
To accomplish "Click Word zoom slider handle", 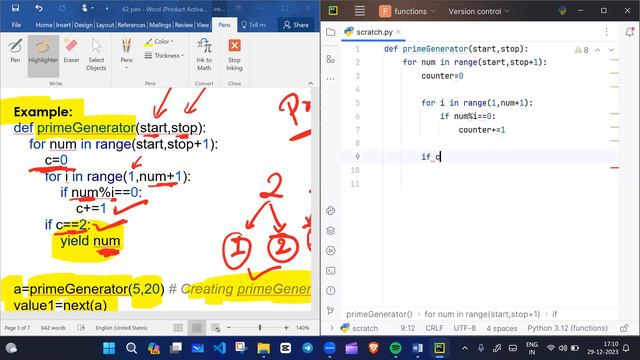I will coord(260,327).
